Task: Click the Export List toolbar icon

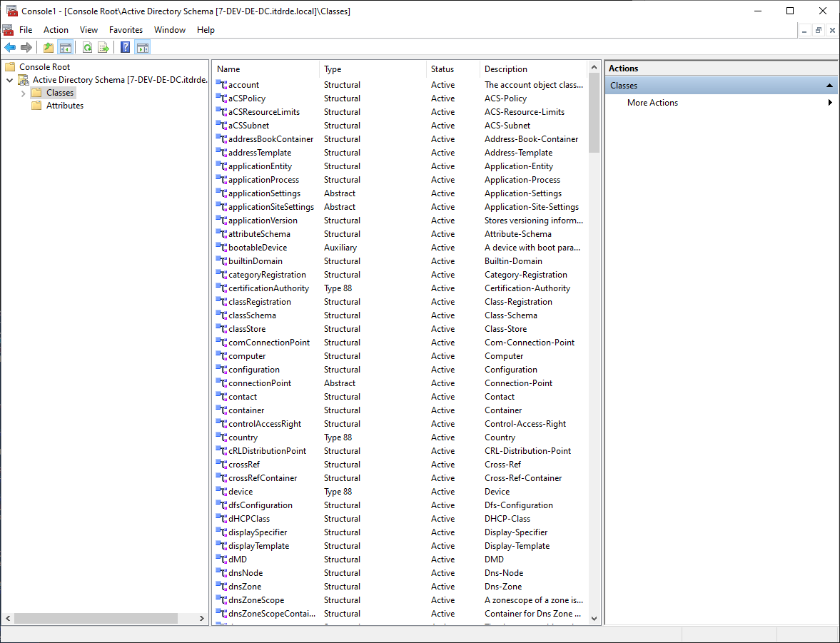Action: coord(103,48)
